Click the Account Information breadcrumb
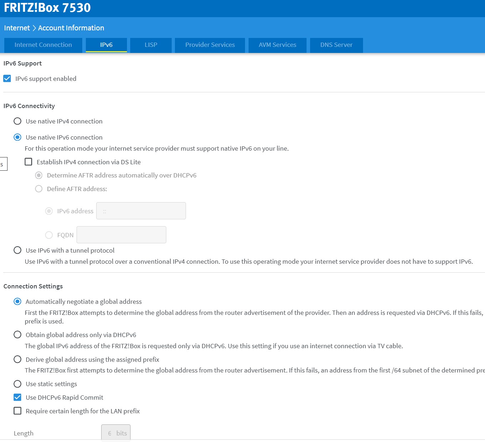 click(x=71, y=28)
